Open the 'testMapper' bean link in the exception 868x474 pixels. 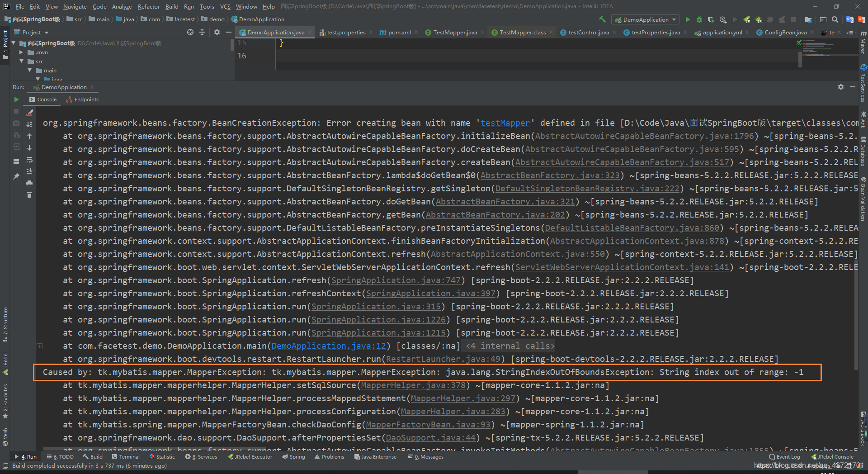(505, 123)
